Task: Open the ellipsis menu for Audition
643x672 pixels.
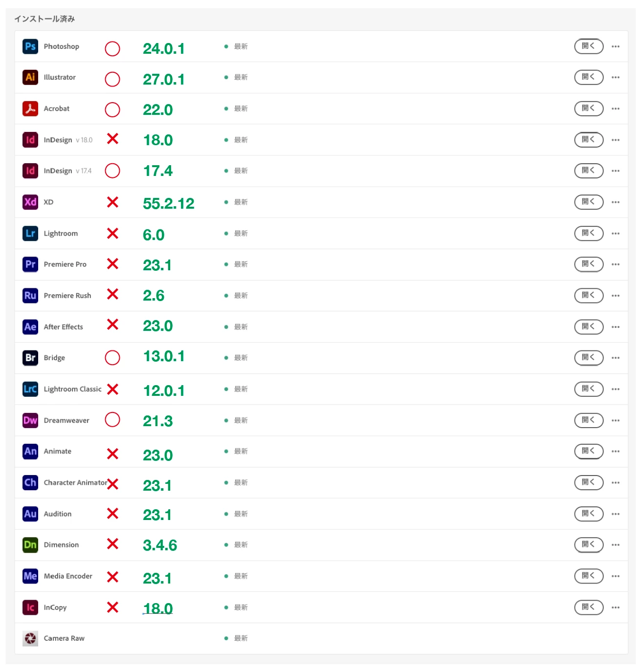Action: pos(616,514)
